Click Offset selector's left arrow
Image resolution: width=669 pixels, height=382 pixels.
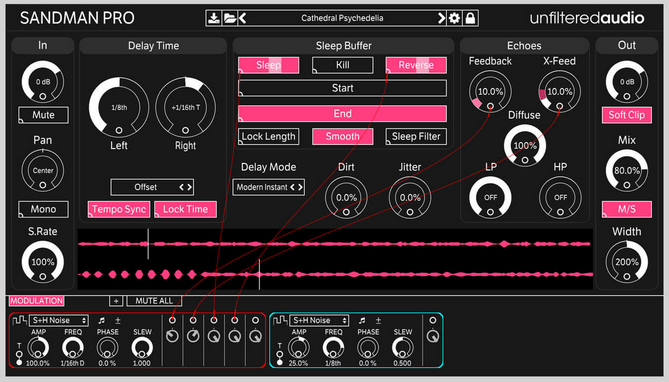(181, 187)
